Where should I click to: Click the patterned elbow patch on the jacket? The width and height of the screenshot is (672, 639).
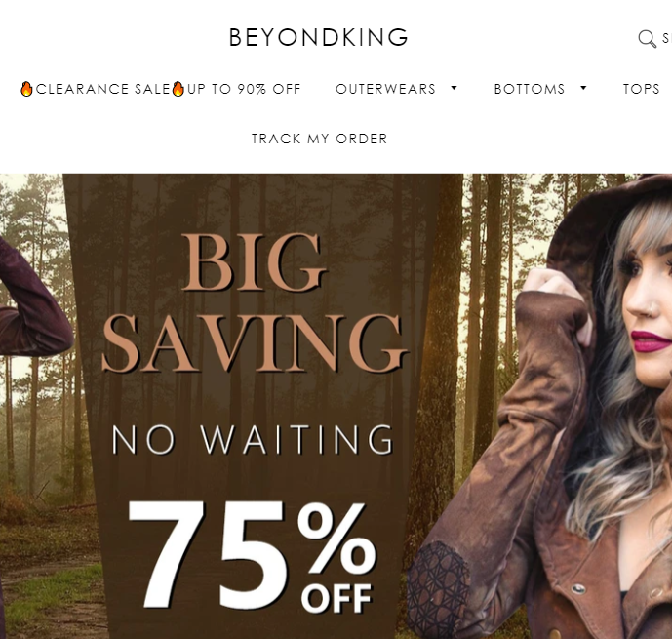[437, 589]
